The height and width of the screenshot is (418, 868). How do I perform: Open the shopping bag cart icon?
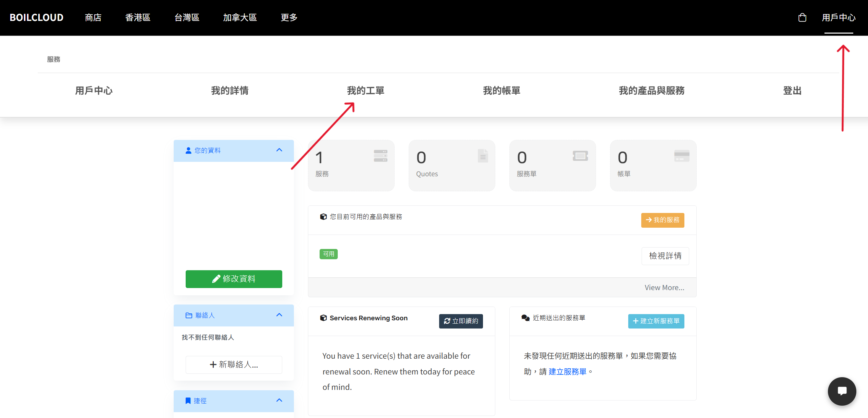[x=802, y=17]
